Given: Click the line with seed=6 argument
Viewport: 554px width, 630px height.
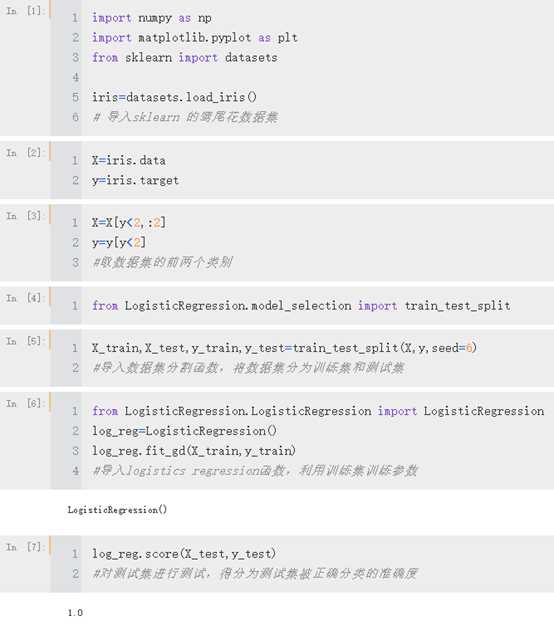Looking at the screenshot, I should tap(284, 348).
